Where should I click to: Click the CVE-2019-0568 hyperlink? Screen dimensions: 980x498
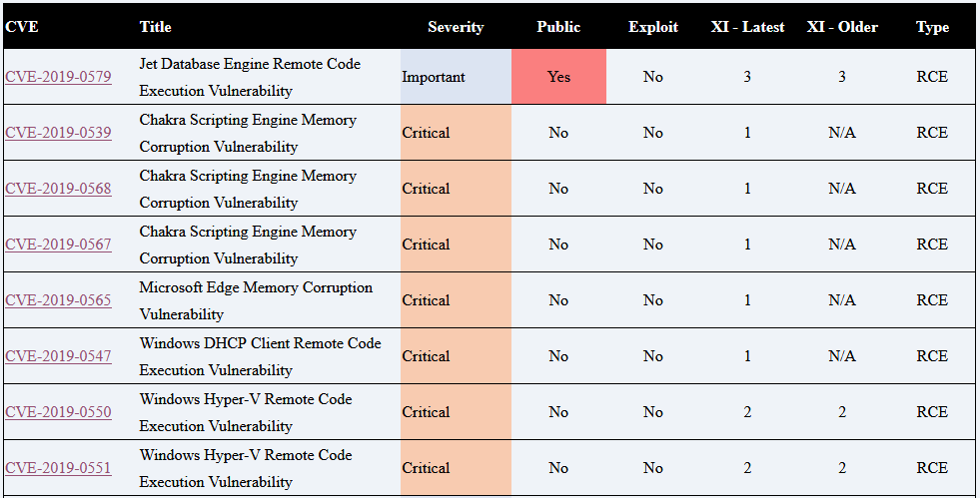58,189
